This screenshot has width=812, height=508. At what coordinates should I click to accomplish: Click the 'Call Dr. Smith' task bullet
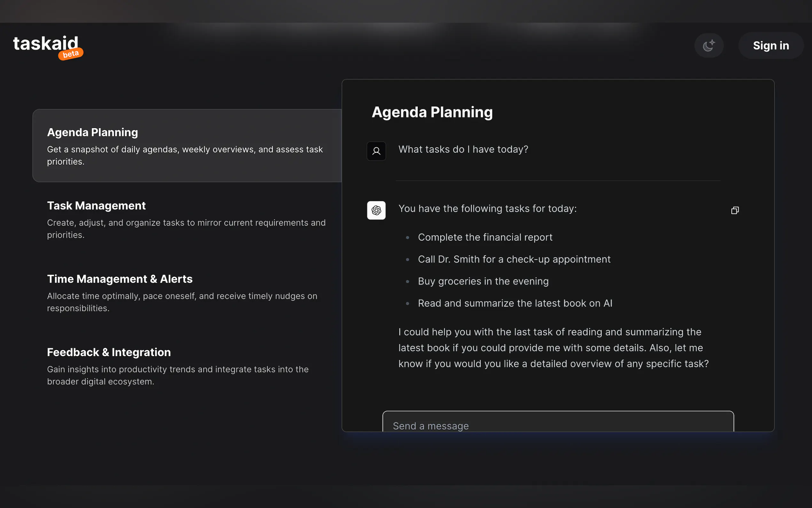(x=514, y=259)
